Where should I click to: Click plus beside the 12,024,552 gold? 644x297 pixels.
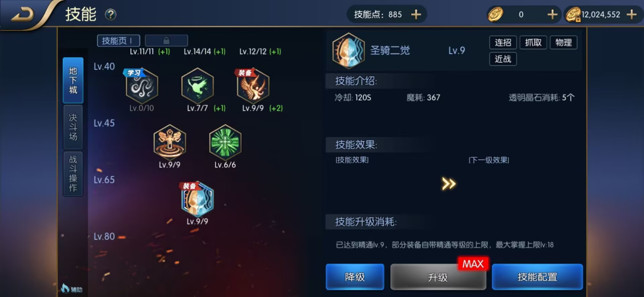(x=631, y=14)
